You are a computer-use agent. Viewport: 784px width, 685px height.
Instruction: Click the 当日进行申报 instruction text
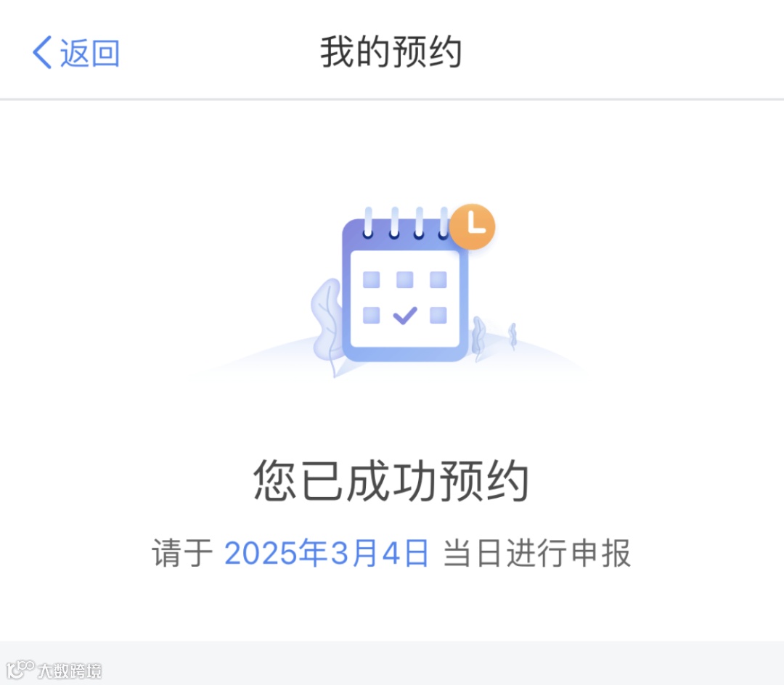(x=537, y=553)
